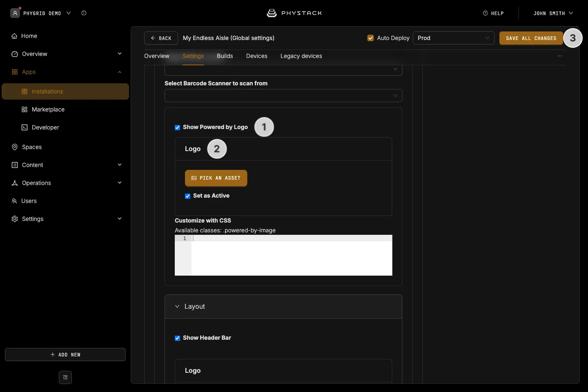The height and width of the screenshot is (392, 588).
Task: Click the tenant avatar icon at top left
Action: tap(15, 13)
